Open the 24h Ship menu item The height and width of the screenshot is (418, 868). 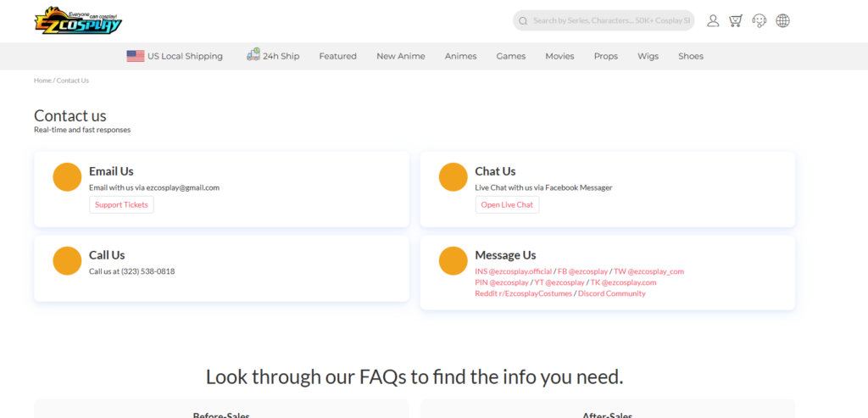click(273, 55)
